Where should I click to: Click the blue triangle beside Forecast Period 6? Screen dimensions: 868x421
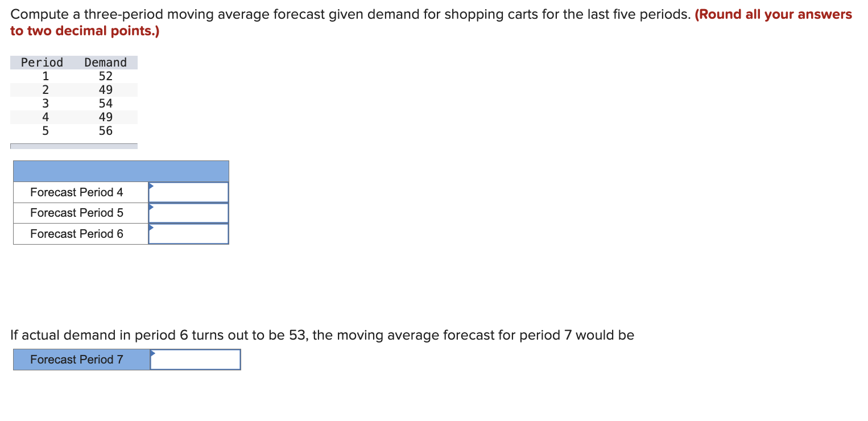151,227
